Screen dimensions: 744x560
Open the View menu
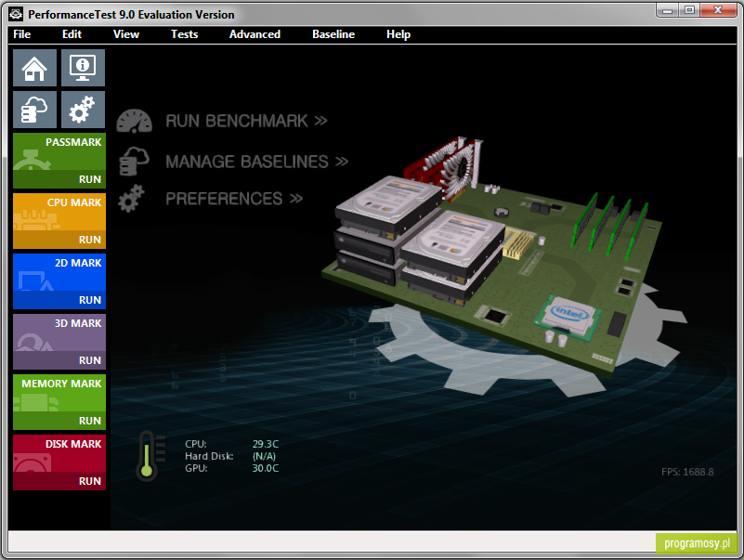point(126,34)
